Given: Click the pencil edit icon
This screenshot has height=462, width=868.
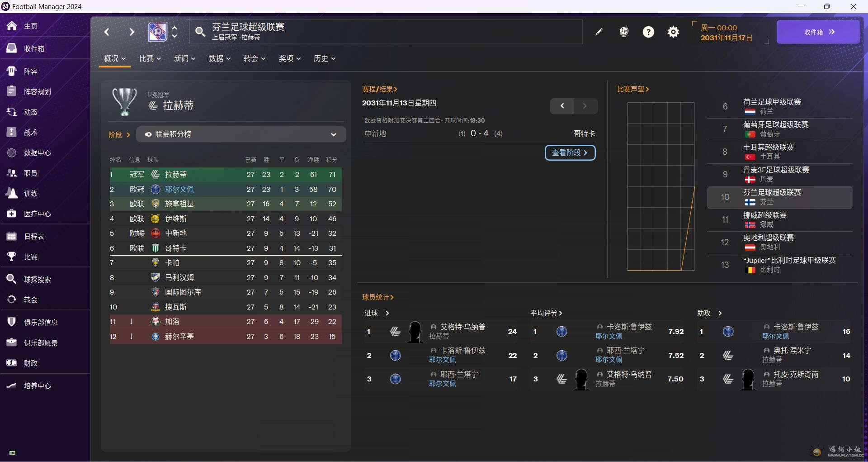Looking at the screenshot, I should [599, 32].
